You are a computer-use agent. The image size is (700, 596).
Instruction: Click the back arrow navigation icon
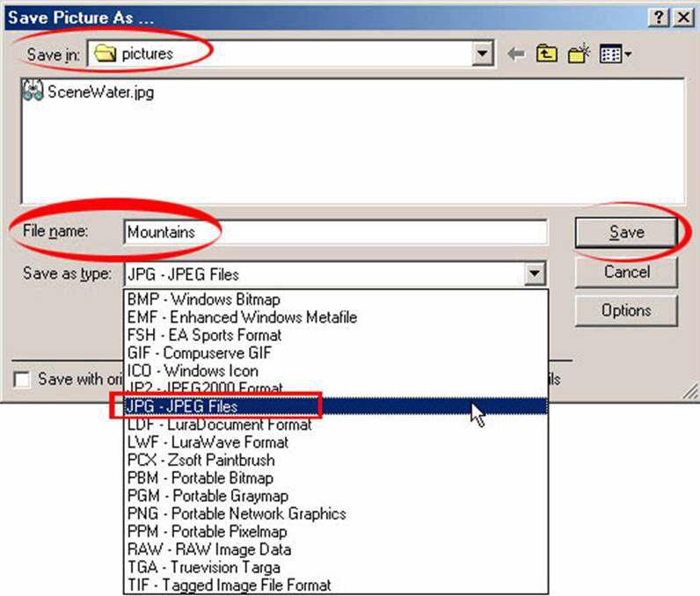coord(516,55)
